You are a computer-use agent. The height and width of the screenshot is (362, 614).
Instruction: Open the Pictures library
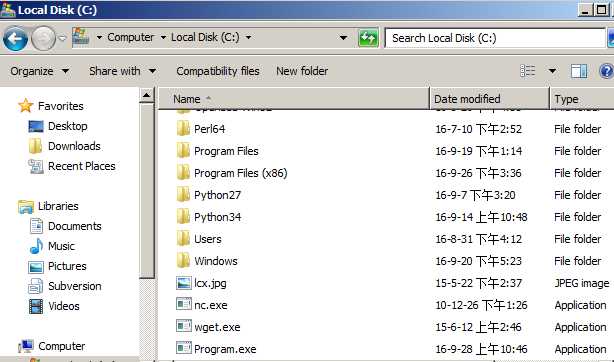click(x=58, y=266)
